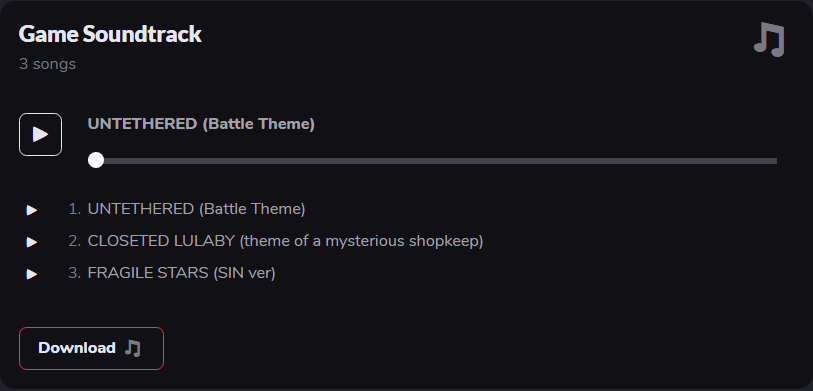Click the music note icon beside the Game Soundtrack header
The width and height of the screenshot is (813, 391).
pos(769,39)
